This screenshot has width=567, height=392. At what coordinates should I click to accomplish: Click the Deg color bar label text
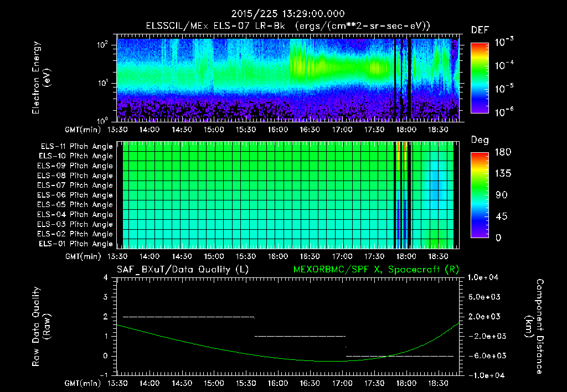pos(480,140)
